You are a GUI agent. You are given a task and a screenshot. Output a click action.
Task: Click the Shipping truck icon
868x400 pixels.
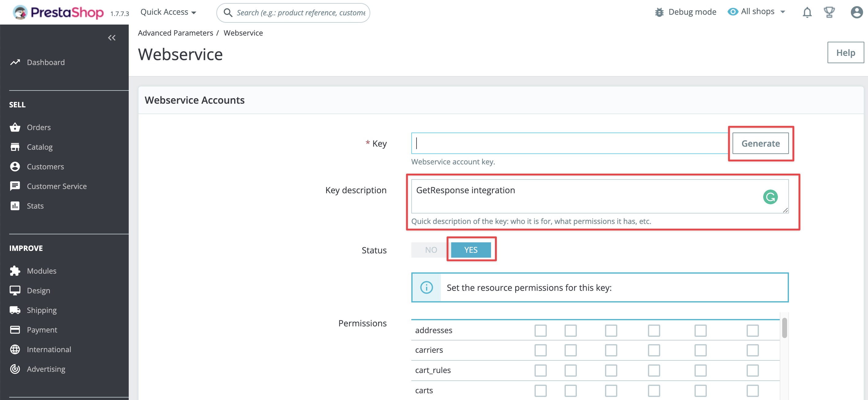tap(15, 310)
